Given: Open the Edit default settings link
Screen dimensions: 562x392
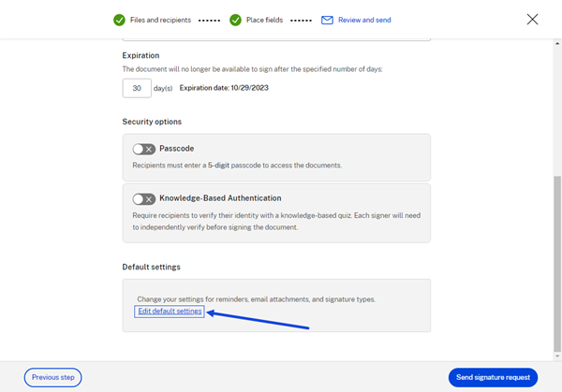Looking at the screenshot, I should click(170, 312).
